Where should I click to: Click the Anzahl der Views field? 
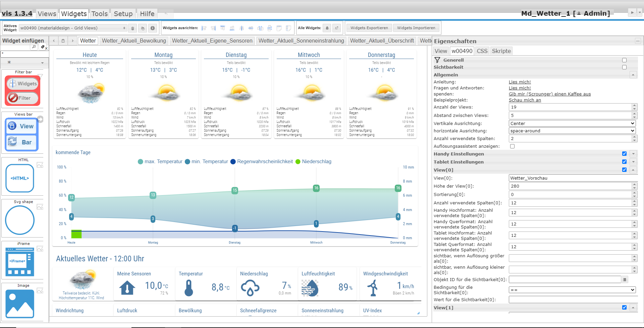pyautogui.click(x=570, y=107)
